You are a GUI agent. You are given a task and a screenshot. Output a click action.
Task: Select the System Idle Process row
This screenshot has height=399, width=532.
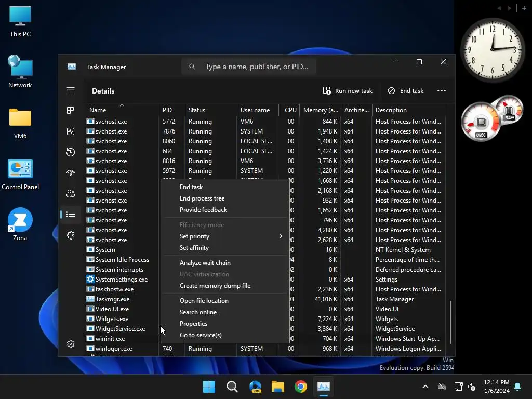coord(265,260)
